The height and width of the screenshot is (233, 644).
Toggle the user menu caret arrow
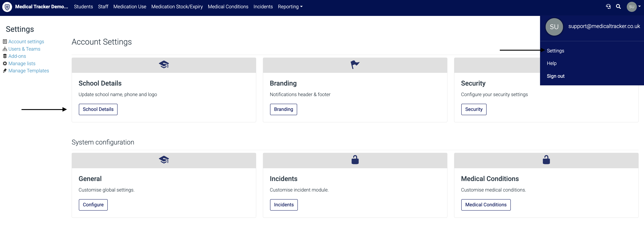639,6
